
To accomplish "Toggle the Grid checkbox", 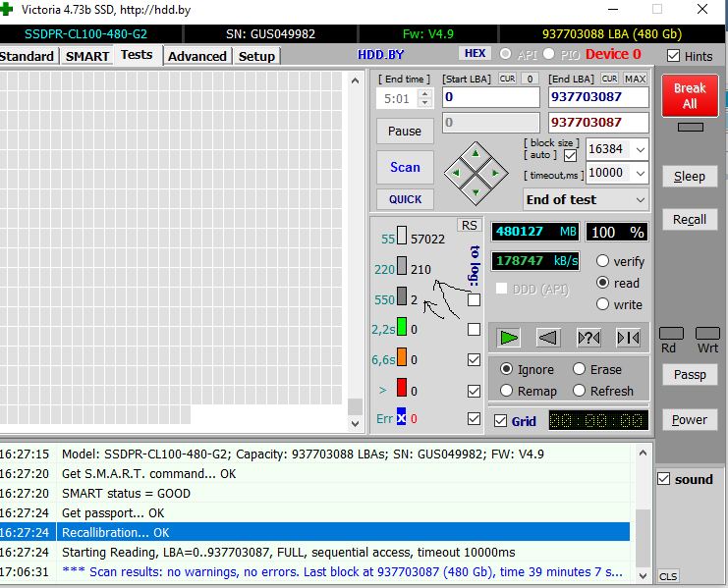I will click(x=500, y=421).
